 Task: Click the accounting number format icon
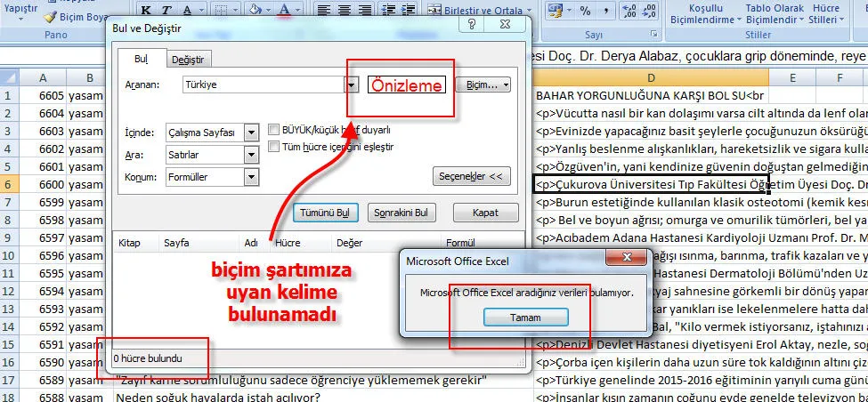556,11
